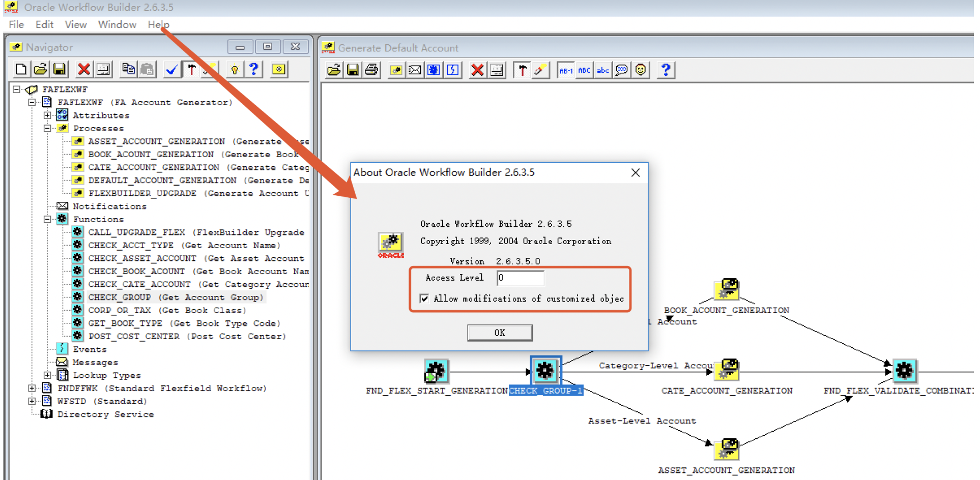The width and height of the screenshot is (980, 480).
Task: Click OK in the About dialog
Action: 500,333
